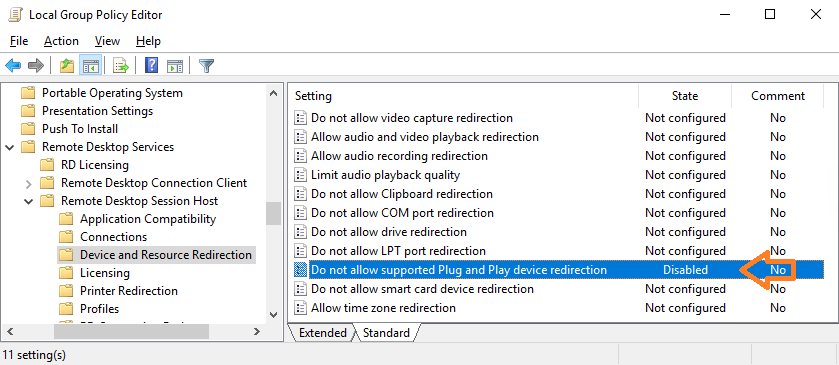Open the Help question-mark toolbar icon

point(152,66)
